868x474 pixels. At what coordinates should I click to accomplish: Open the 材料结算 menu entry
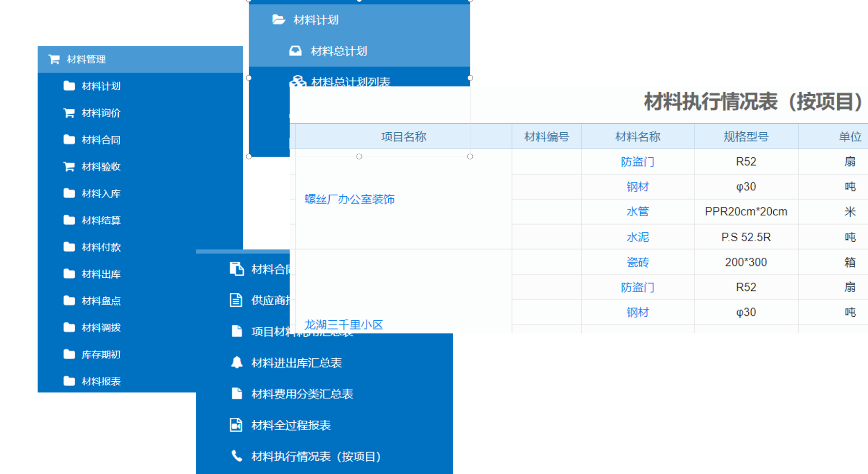click(x=101, y=221)
